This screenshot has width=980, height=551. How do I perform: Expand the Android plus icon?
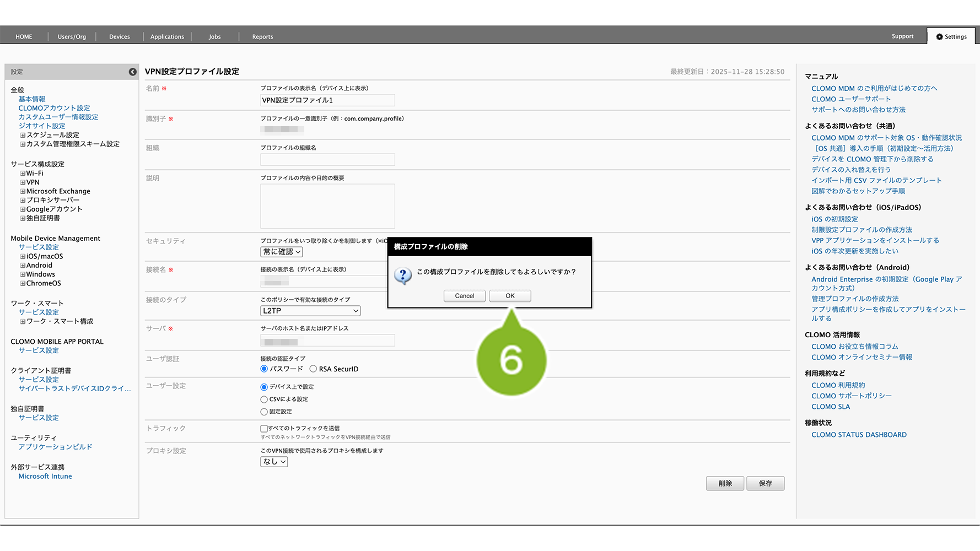tap(23, 266)
